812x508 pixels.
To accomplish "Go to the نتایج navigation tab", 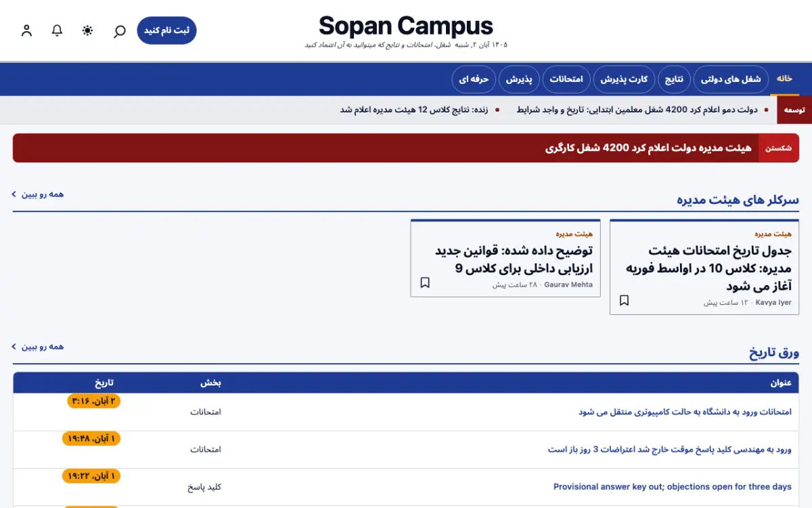I will coord(674,79).
